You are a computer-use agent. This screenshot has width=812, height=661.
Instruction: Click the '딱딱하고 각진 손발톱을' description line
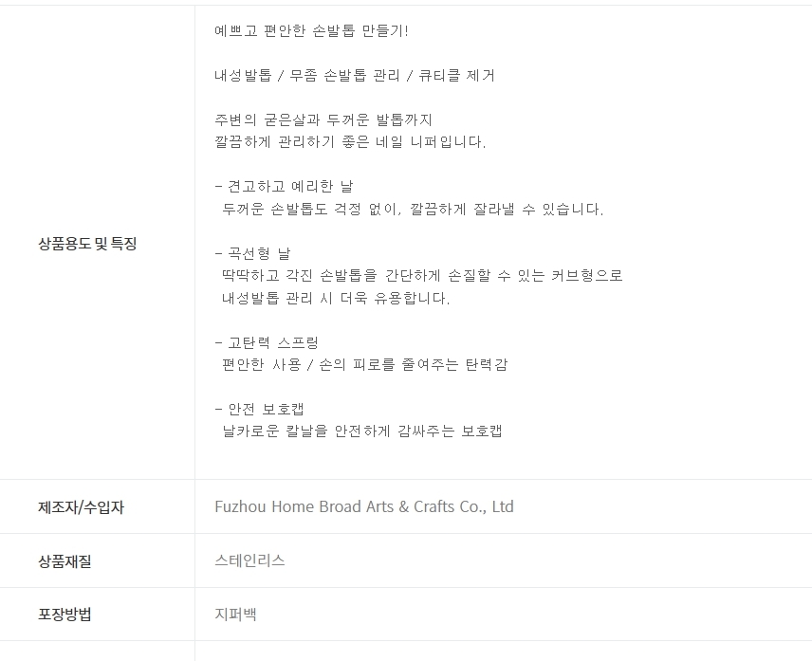pyautogui.click(x=422, y=276)
